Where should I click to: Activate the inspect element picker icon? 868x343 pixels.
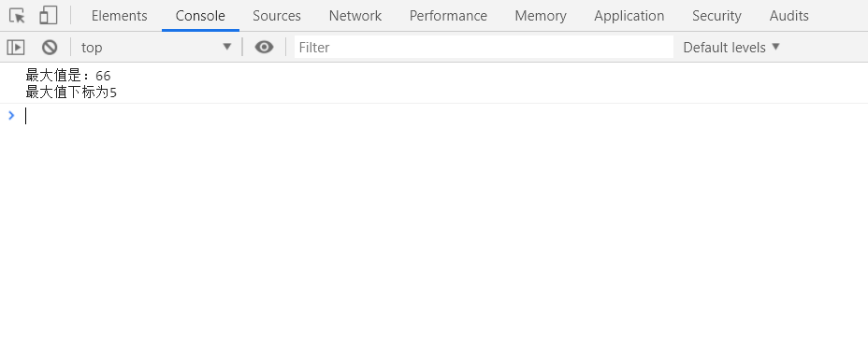pyautogui.click(x=17, y=16)
